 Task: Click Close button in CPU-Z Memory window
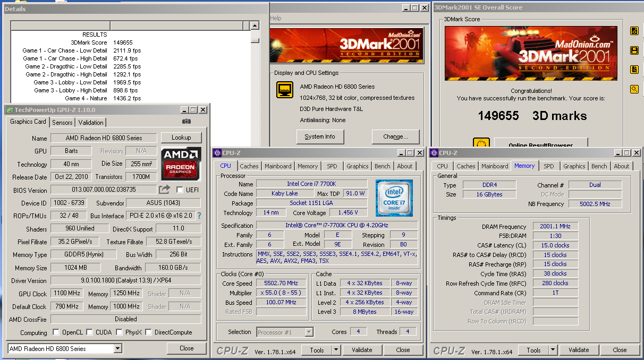(x=620, y=350)
